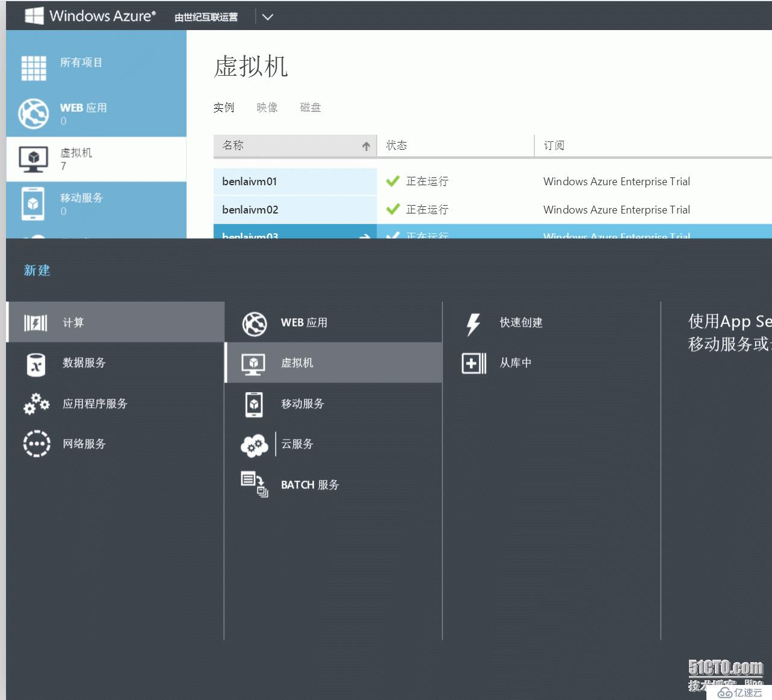Select 应用程序服务 category label
The image size is (772, 700).
95,404
